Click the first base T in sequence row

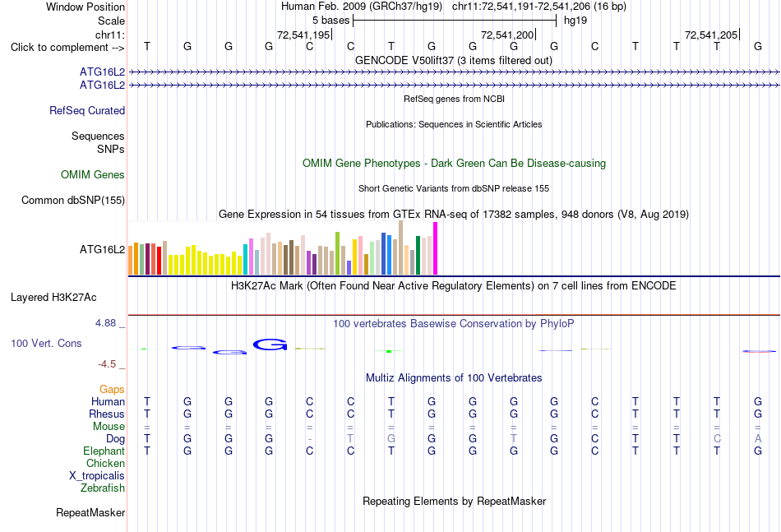[147, 46]
